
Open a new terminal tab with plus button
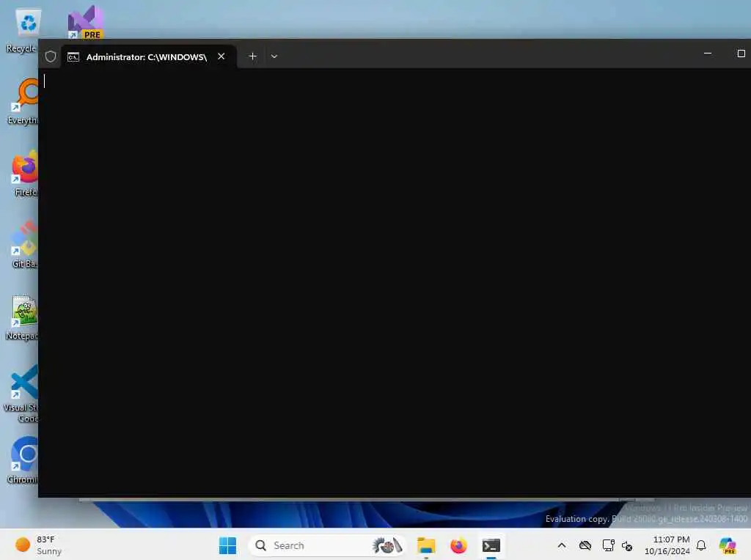click(x=252, y=56)
